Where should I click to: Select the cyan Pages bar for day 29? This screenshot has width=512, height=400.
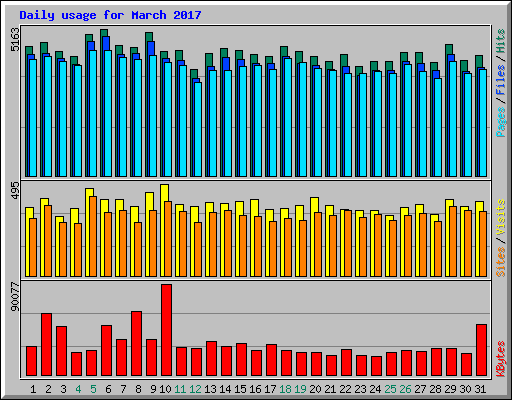coord(453,119)
